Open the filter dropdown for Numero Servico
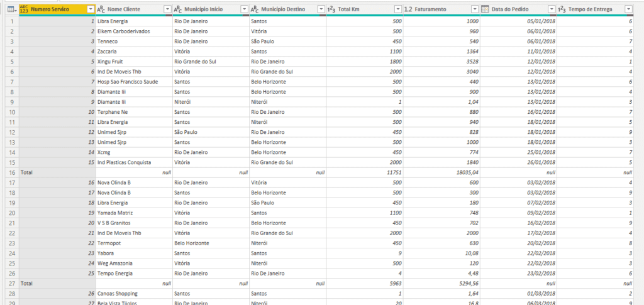Image resolution: width=644 pixels, height=305 pixels. [x=91, y=9]
